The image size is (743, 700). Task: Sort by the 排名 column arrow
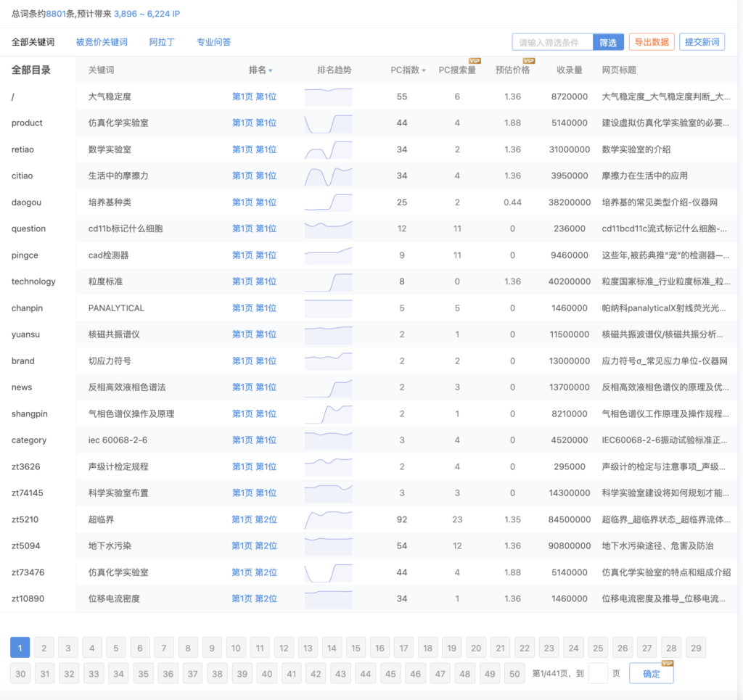pyautogui.click(x=271, y=70)
